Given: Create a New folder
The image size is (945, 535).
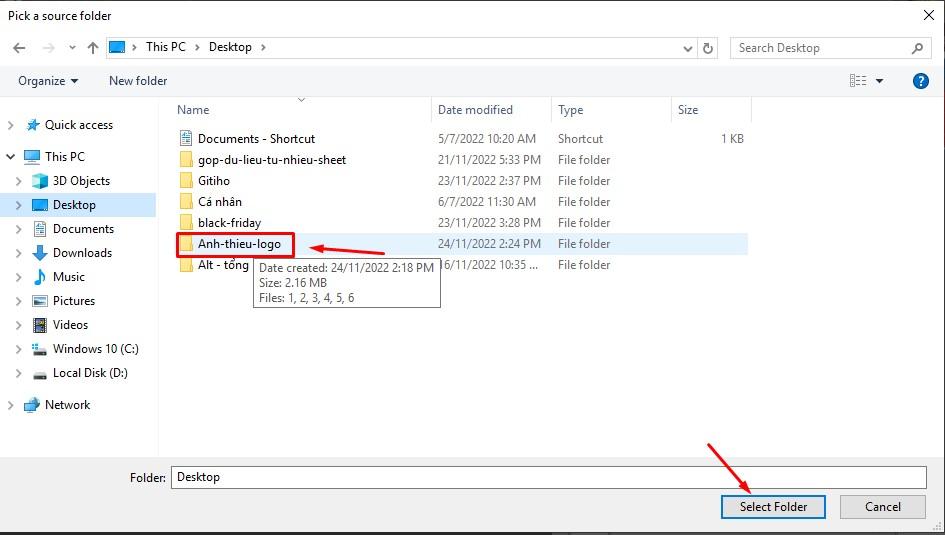Looking at the screenshot, I should 138,81.
